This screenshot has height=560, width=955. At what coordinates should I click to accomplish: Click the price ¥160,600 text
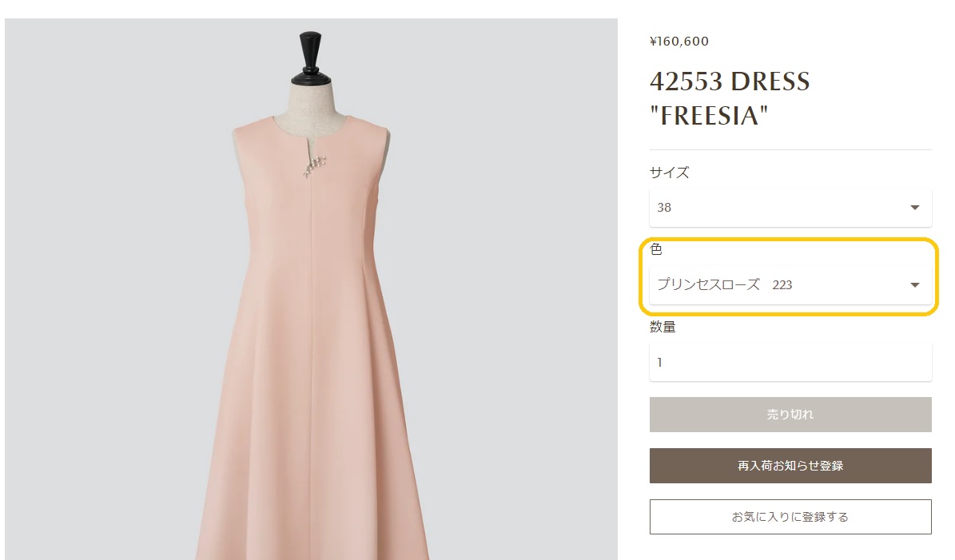click(x=677, y=41)
